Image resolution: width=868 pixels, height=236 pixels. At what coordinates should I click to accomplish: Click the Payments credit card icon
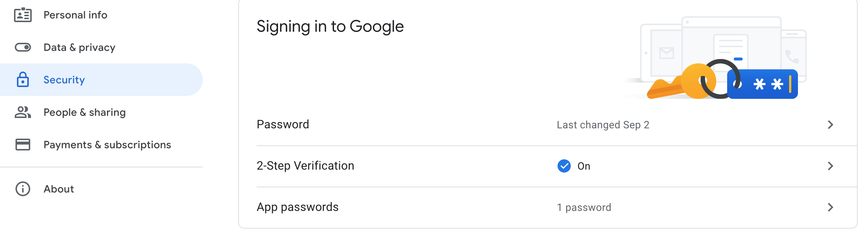[23, 145]
